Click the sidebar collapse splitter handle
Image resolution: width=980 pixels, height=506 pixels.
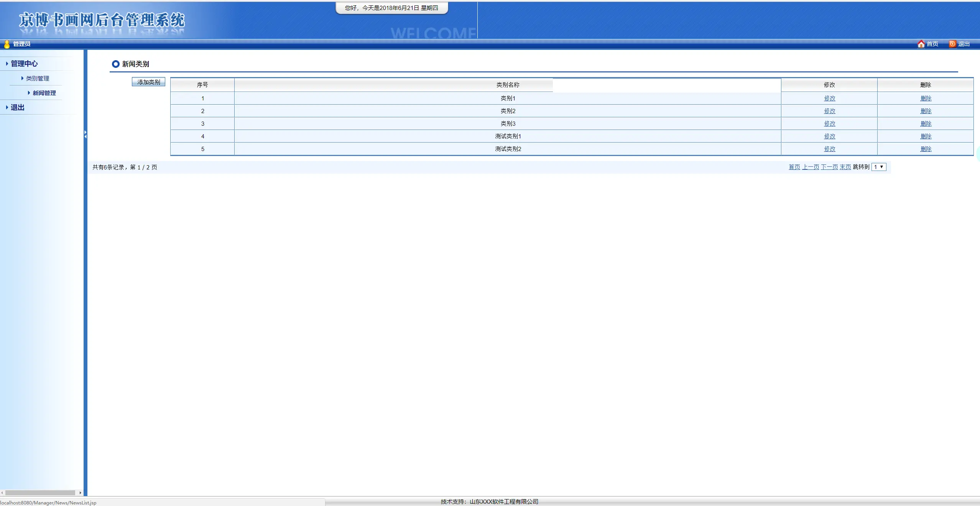[86, 134]
